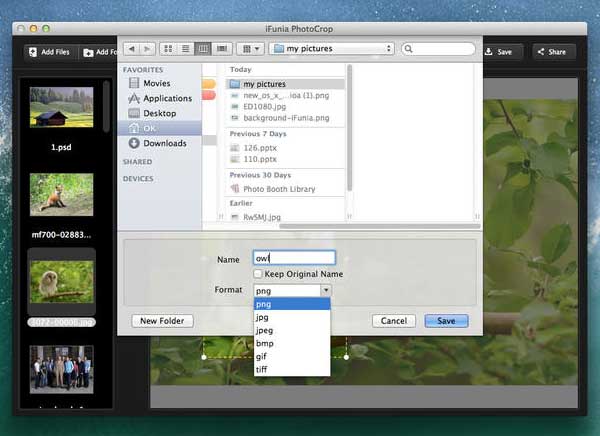Screen dimensions: 600x436
Task: Choose tiff from the format list
Action: tap(292, 369)
